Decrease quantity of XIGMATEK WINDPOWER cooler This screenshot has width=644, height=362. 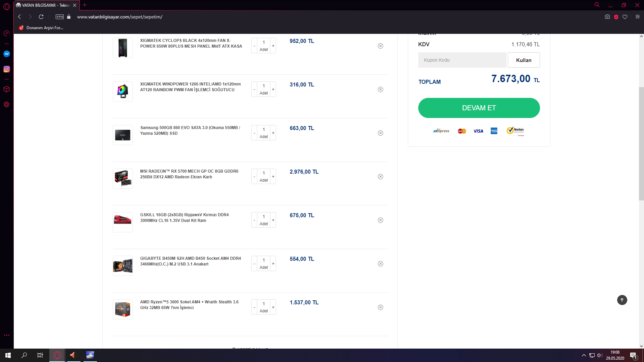[254, 89]
